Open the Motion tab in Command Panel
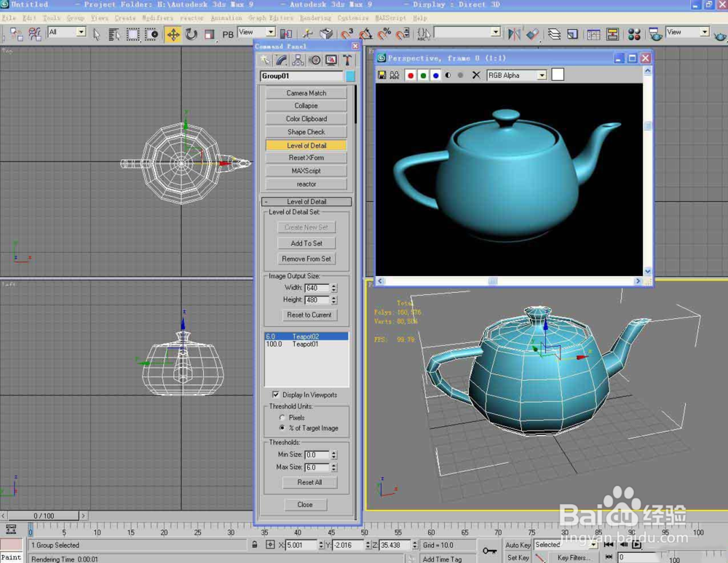Viewport: 728px width, 563px height. click(314, 60)
